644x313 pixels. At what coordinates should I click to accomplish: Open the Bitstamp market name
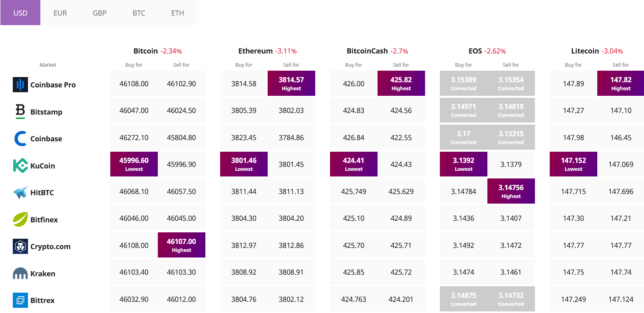pos(46,112)
